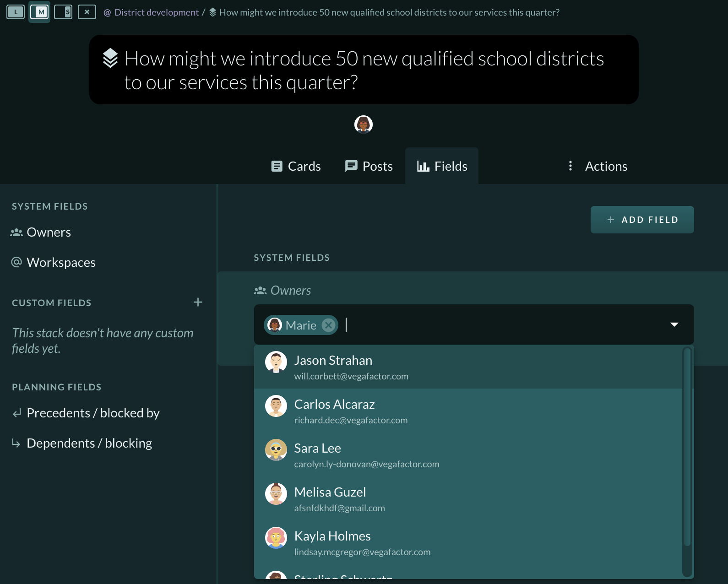The height and width of the screenshot is (584, 728).
Task: Click the Owners label in the main panel
Action: (291, 291)
